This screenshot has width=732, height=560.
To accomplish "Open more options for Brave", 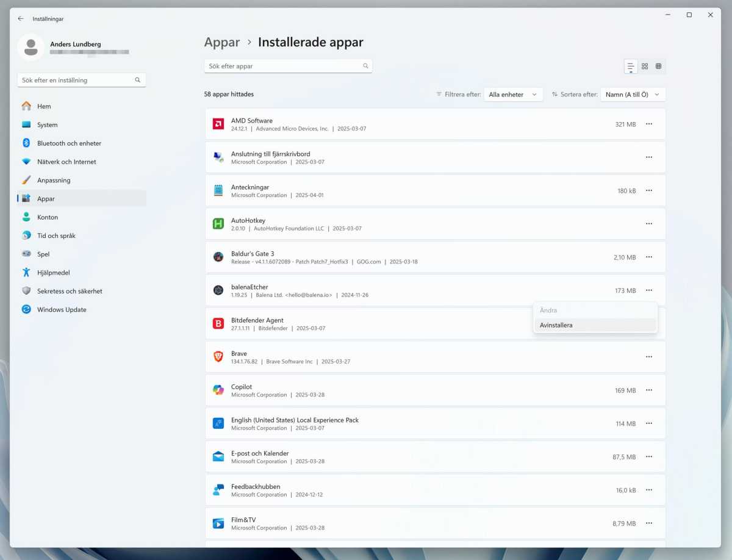I will pyautogui.click(x=648, y=357).
